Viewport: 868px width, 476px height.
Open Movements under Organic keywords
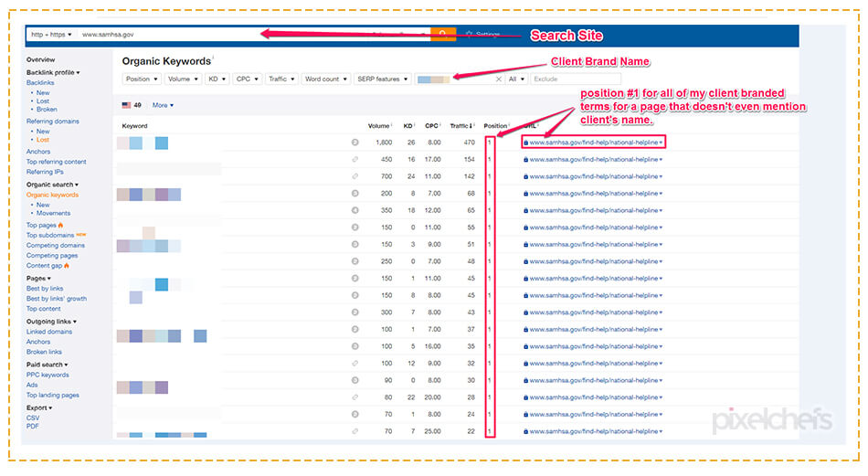tap(53, 213)
